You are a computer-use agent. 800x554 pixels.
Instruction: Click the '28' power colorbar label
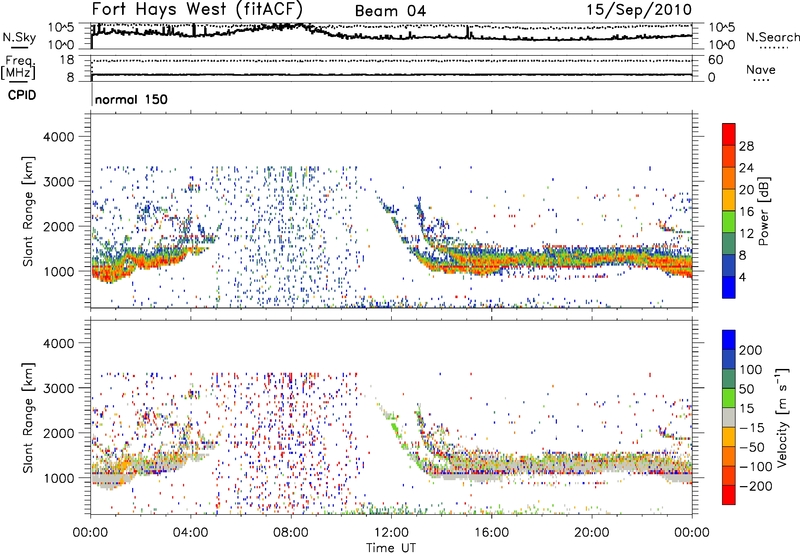coord(746,146)
